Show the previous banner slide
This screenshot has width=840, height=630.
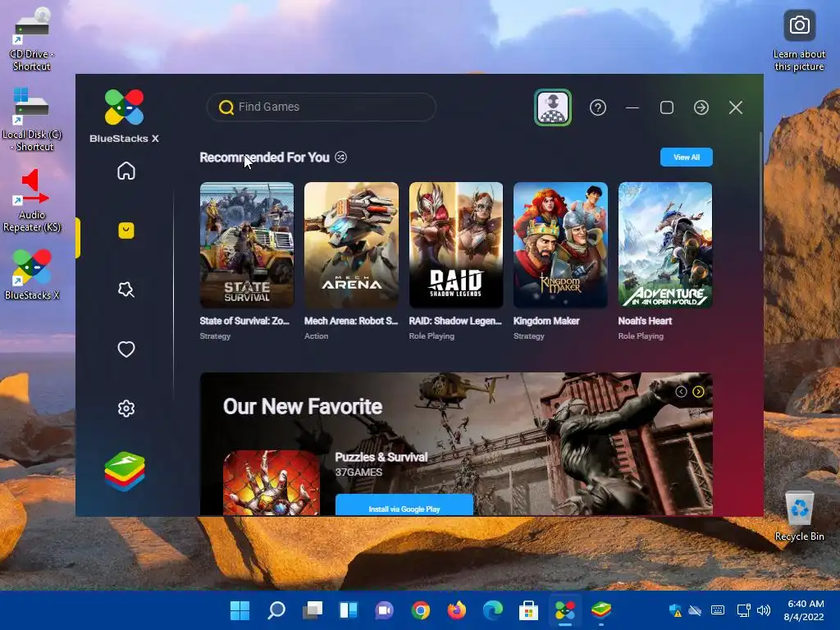[x=681, y=391]
